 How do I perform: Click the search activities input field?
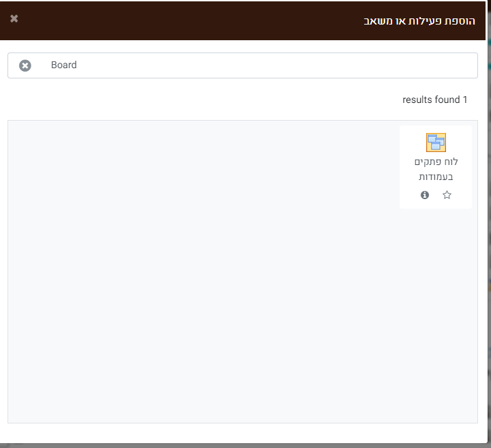(x=259, y=65)
